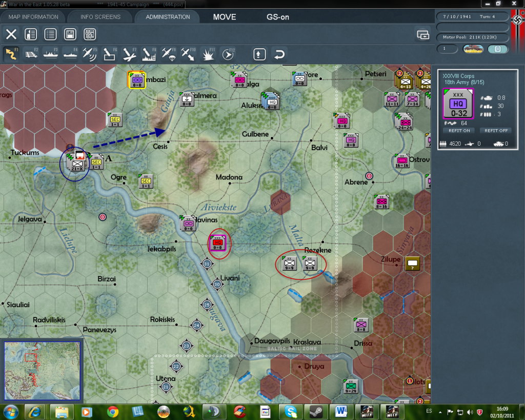Open Google Chrome from the taskbar
The width and height of the screenshot is (525, 420).
113,412
